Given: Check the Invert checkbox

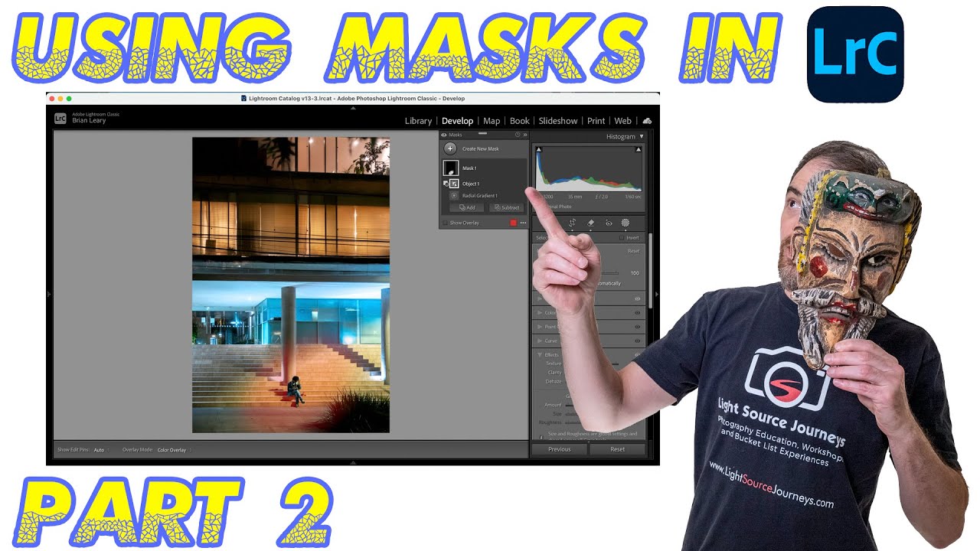Looking at the screenshot, I should [621, 238].
